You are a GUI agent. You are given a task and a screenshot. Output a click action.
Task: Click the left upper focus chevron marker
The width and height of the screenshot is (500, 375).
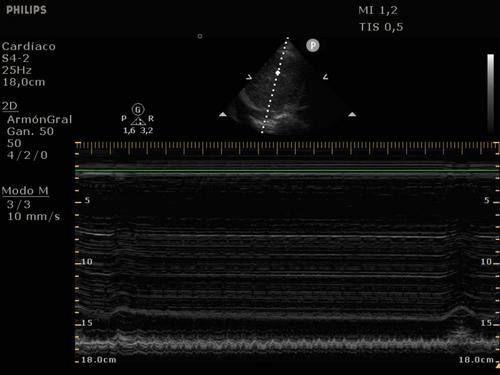[x=249, y=77]
